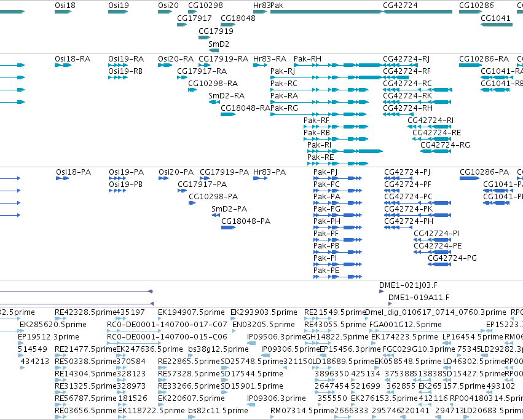Click transcript CG42724-RE
The width and height of the screenshot is (523, 420).
click(x=437, y=133)
